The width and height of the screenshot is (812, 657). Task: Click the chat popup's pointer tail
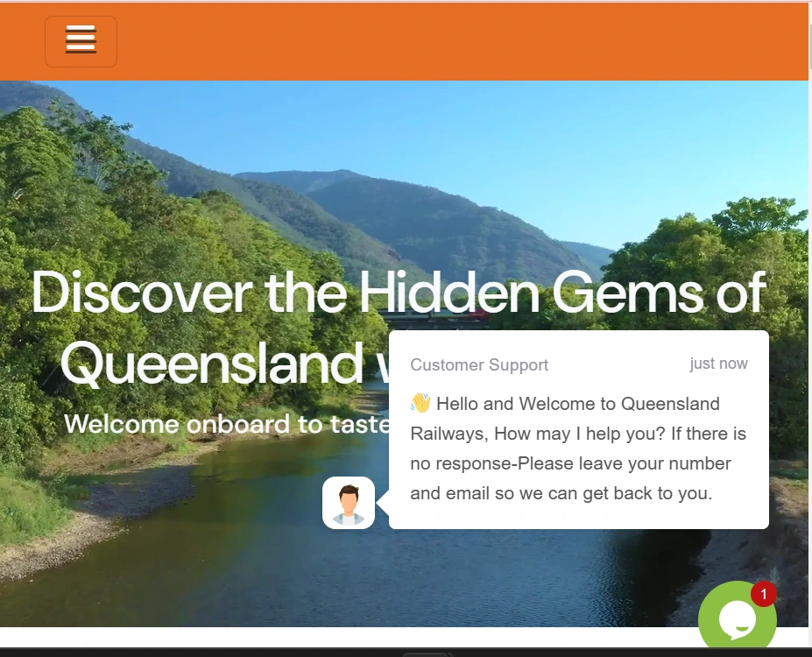(x=383, y=503)
